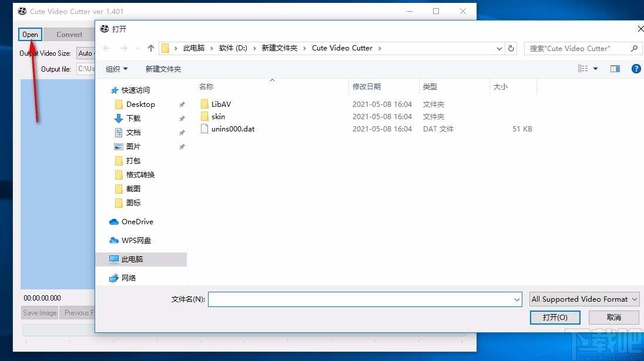Viewport: 644px width, 361px height.
Task: Click the Save Image button
Action: [x=40, y=313]
